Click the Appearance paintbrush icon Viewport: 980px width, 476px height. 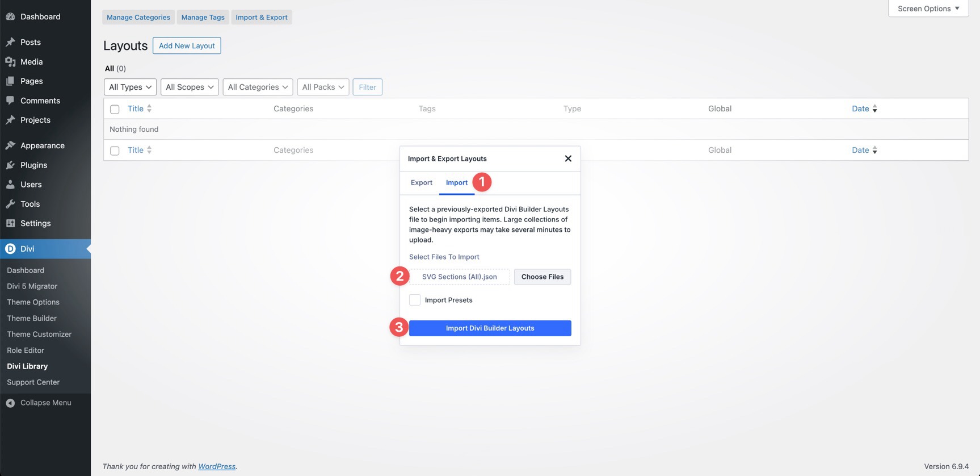click(x=10, y=145)
